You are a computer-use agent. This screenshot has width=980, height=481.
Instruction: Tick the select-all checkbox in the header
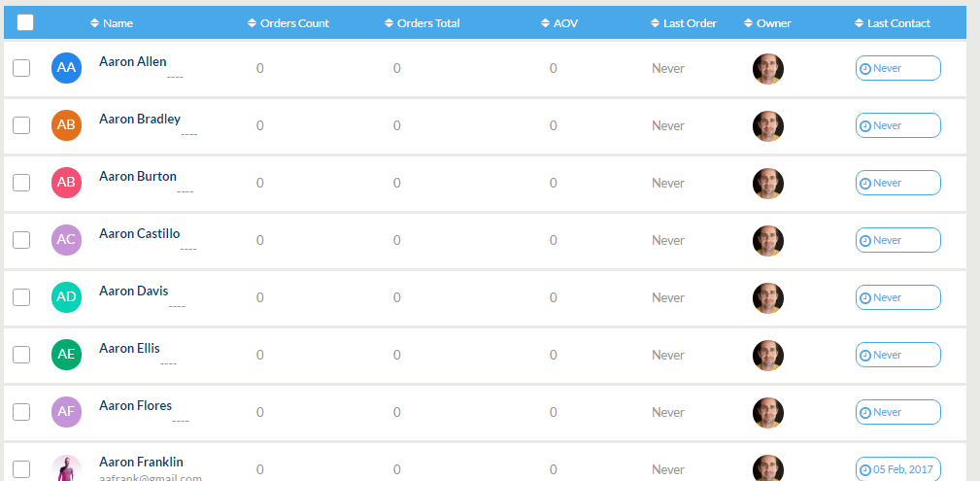pos(25,22)
